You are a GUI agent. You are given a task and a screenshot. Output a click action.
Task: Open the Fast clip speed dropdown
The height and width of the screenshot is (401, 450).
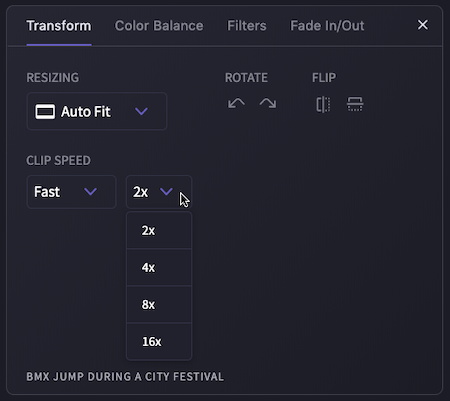[71, 192]
